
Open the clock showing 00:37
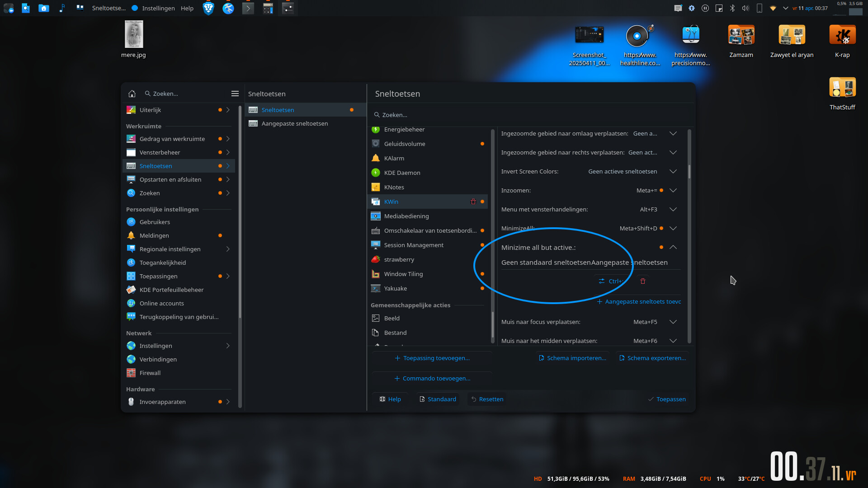(810, 8)
